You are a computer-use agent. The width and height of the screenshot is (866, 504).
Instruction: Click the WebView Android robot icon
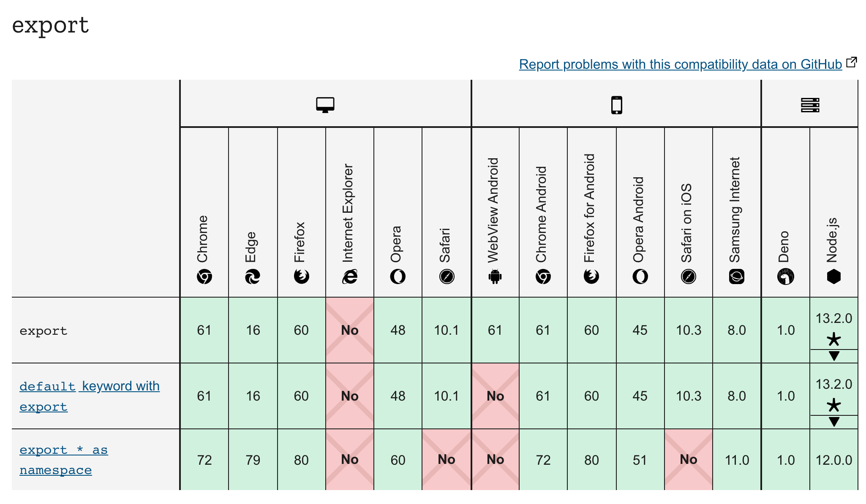[495, 277]
